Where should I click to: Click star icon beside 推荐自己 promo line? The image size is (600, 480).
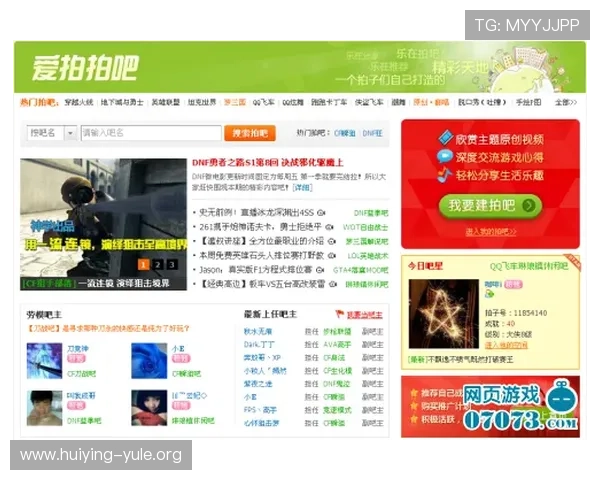[x=413, y=393]
